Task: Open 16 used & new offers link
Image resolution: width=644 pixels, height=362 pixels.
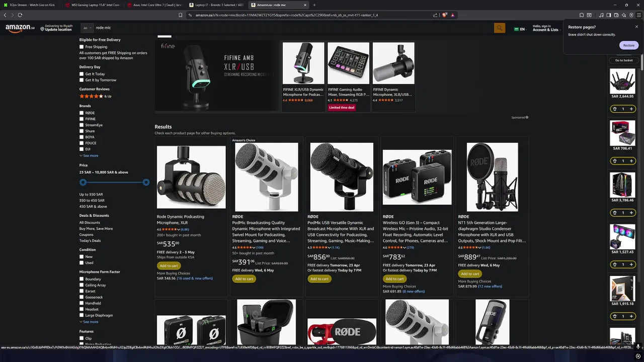Action: pyautogui.click(x=195, y=278)
